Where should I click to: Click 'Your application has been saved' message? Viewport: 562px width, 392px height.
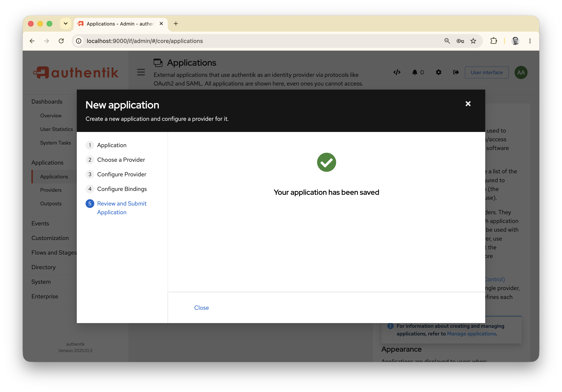pyautogui.click(x=326, y=192)
